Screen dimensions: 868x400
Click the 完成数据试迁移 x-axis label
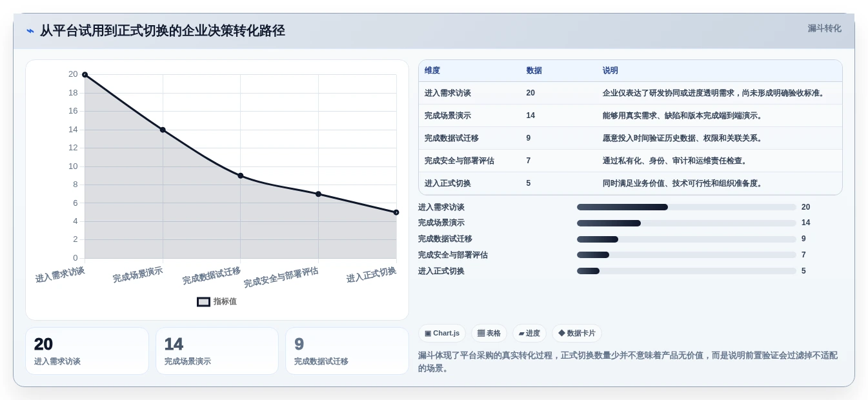(x=211, y=275)
